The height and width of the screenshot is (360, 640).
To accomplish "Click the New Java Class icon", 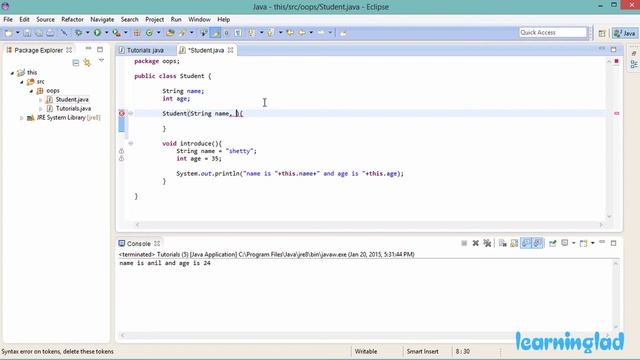I will pyautogui.click(x=149, y=33).
